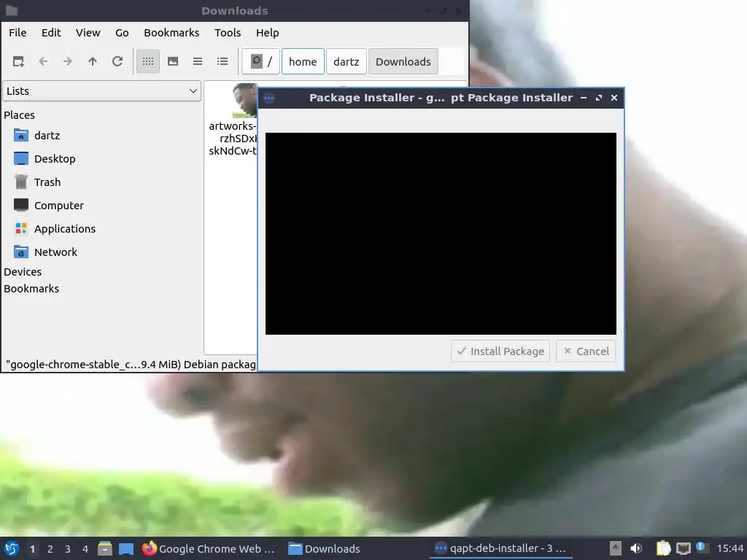The width and height of the screenshot is (747, 560).
Task: Open Trash in the Places sidebar
Action: point(37,182)
